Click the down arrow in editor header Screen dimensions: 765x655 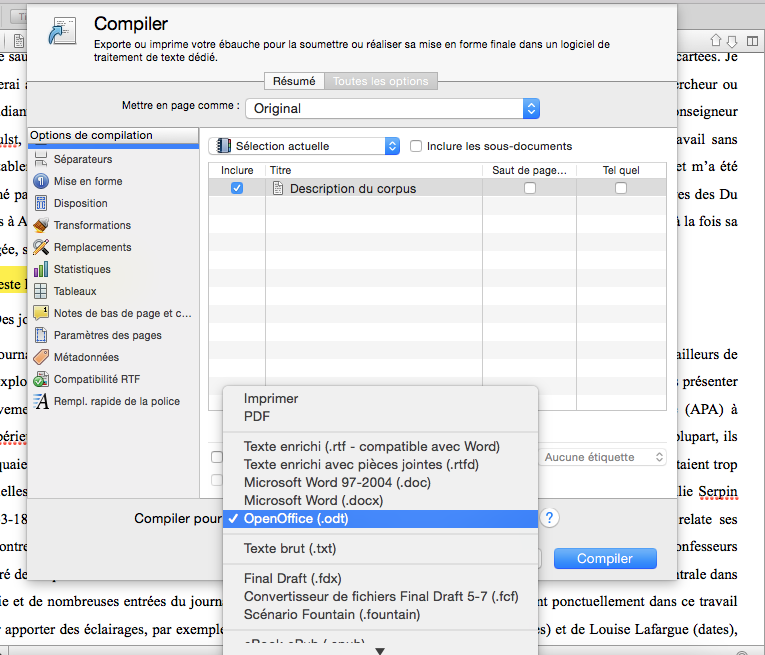tap(732, 40)
